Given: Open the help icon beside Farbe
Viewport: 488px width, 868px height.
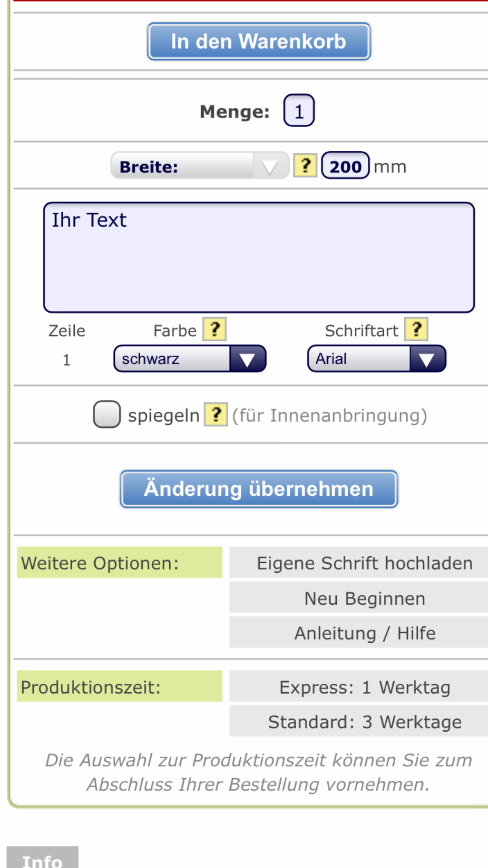Looking at the screenshot, I should tap(215, 329).
